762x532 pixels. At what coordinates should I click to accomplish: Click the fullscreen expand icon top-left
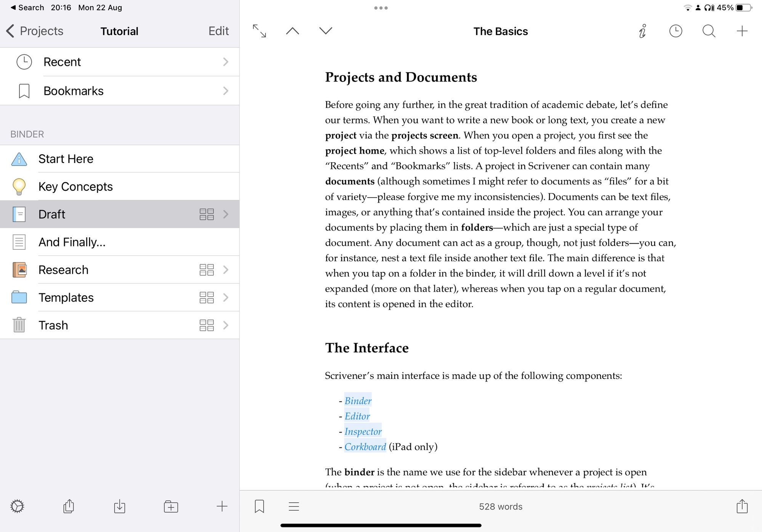(x=259, y=31)
